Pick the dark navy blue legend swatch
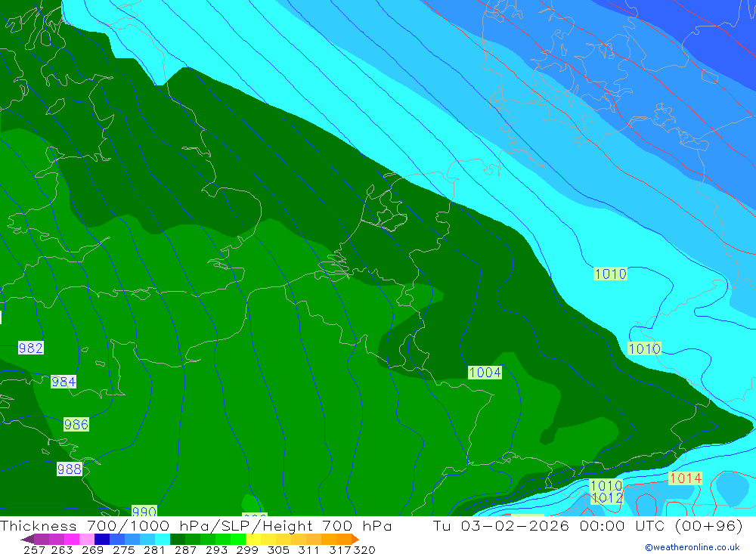Viewport: 756px width, 554px height. (102, 539)
